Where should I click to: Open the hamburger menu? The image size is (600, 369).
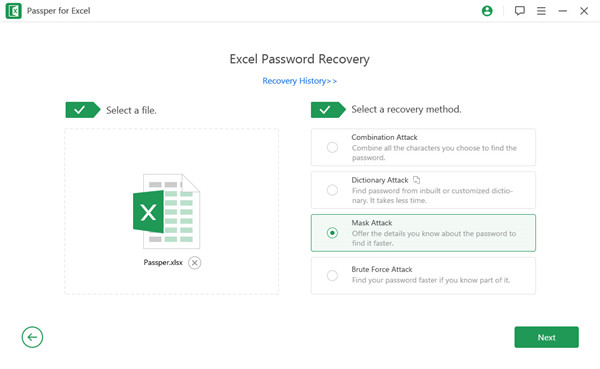click(x=541, y=11)
